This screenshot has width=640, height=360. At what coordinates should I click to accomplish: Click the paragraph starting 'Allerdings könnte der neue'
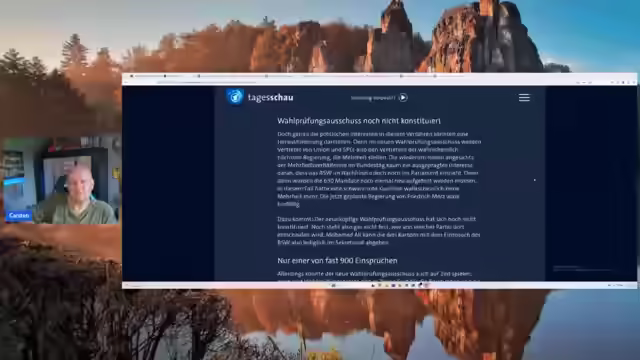pos(379,276)
